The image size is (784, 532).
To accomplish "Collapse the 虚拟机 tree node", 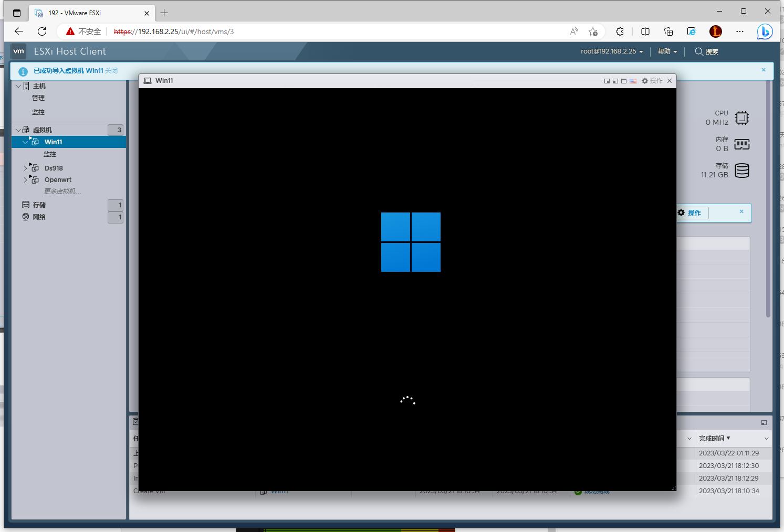I will click(18, 130).
